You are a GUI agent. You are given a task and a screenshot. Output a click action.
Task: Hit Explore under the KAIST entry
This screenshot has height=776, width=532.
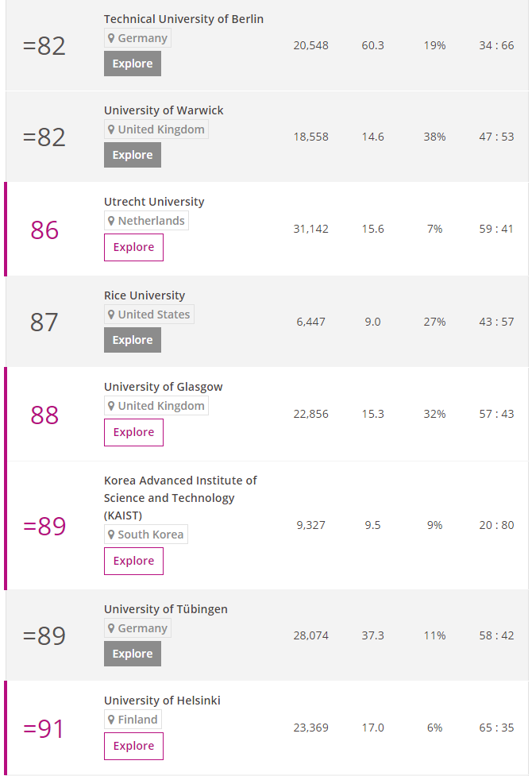133,561
